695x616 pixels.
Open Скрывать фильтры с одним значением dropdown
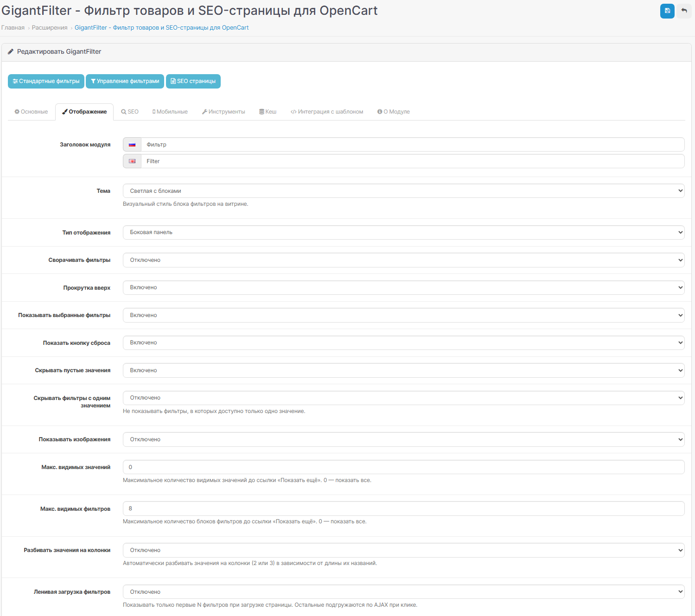pos(403,398)
